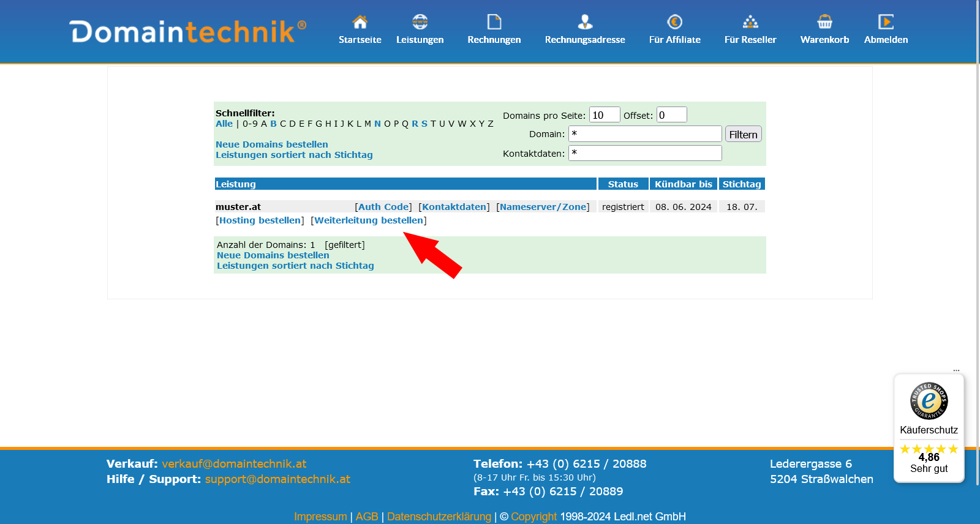Open the Für Reseller network icon
The height and width of the screenshot is (524, 980).
(x=750, y=22)
